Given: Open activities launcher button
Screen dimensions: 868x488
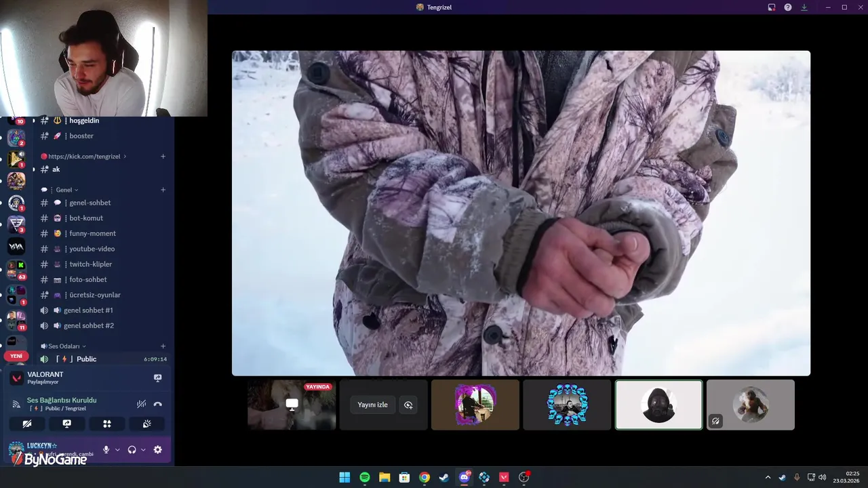Looking at the screenshot, I should coord(106,424).
